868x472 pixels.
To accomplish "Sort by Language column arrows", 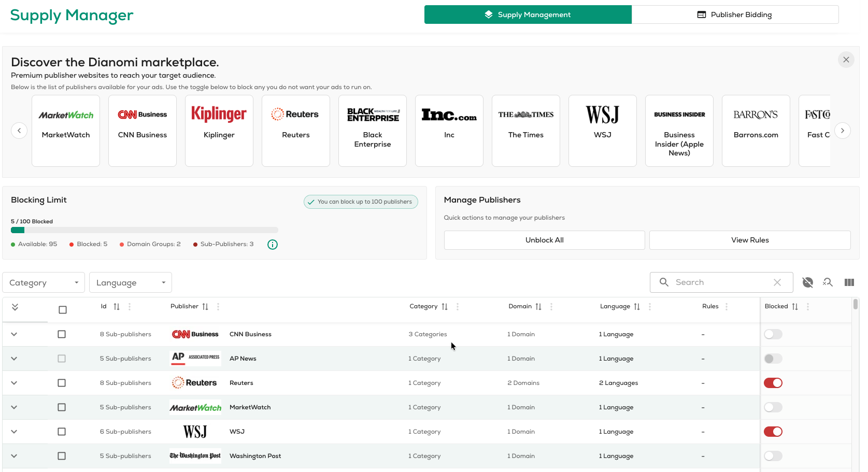I will coord(637,307).
